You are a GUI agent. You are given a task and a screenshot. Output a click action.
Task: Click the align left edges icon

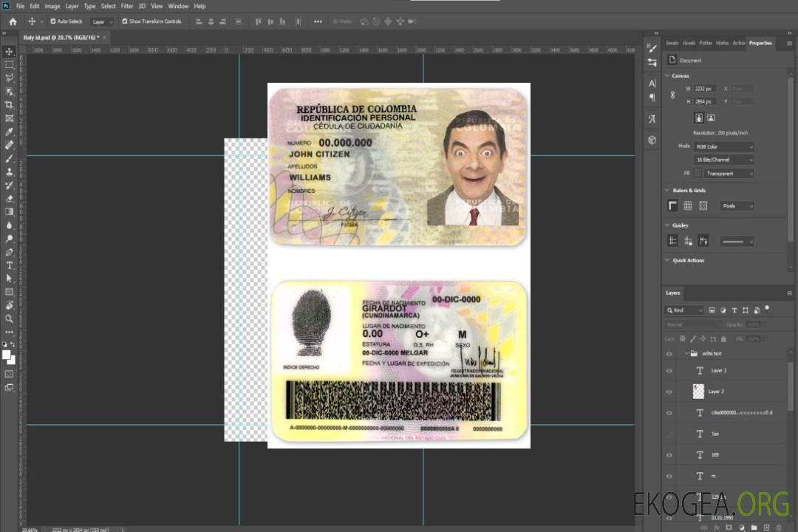pos(199,21)
